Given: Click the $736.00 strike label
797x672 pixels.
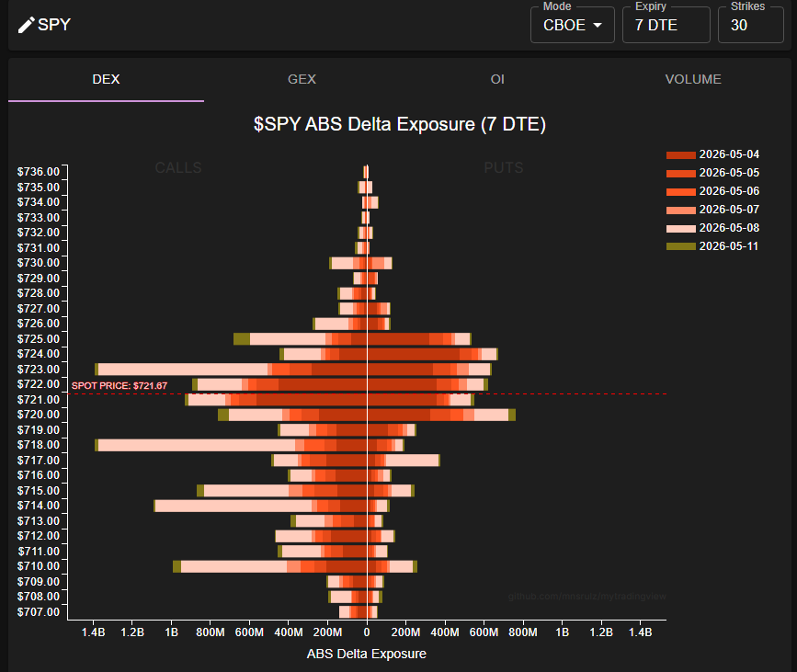Looking at the screenshot, I should click(x=39, y=172).
